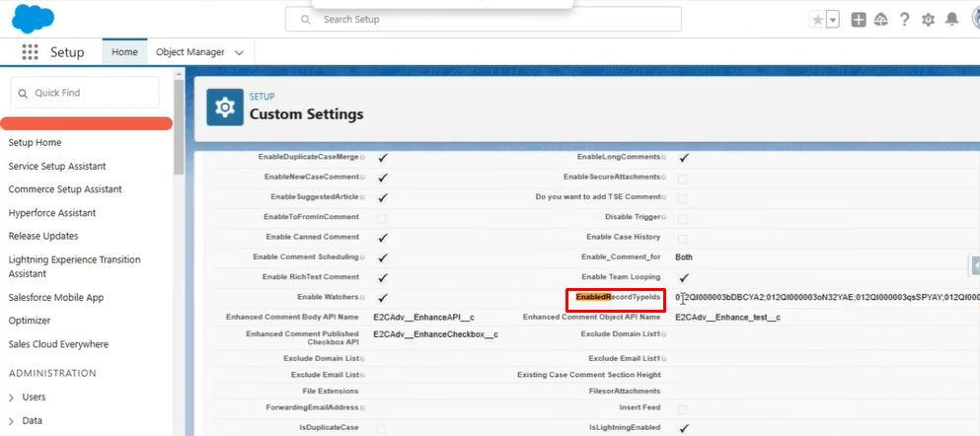Open the Notifications bell

pyautogui.click(x=952, y=20)
